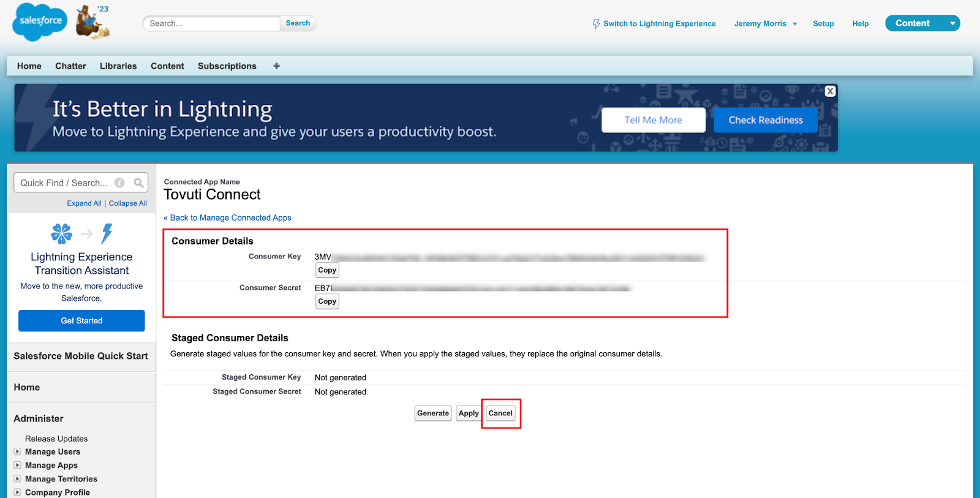Viewport: 980px width, 498px height.
Task: Click Collapse All in sidebar
Action: click(128, 203)
